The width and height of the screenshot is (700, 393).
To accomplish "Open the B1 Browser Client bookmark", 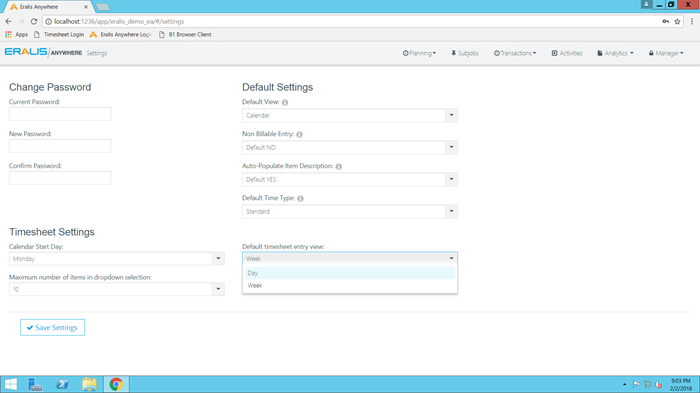I will tap(185, 34).
